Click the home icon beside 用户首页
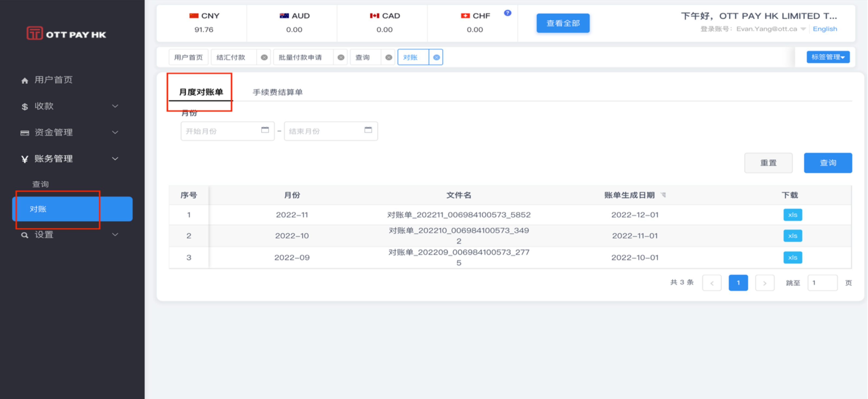This screenshot has height=399, width=868. (x=25, y=81)
